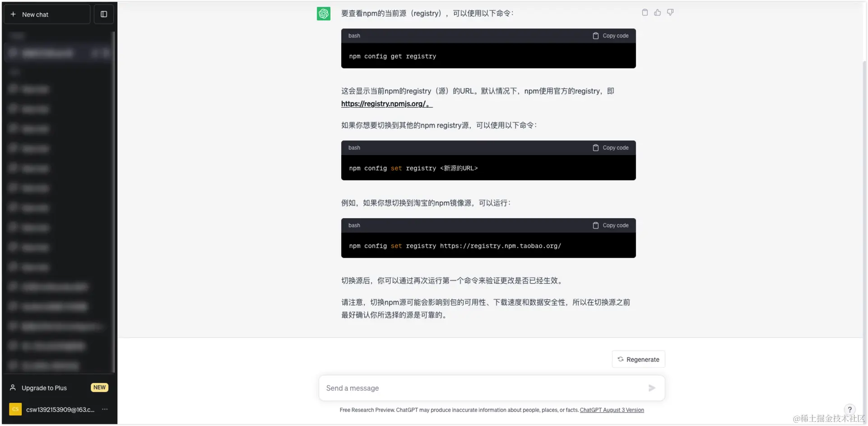This screenshot has height=426, width=868.
Task: Give the reply a thumbs up
Action: (657, 13)
